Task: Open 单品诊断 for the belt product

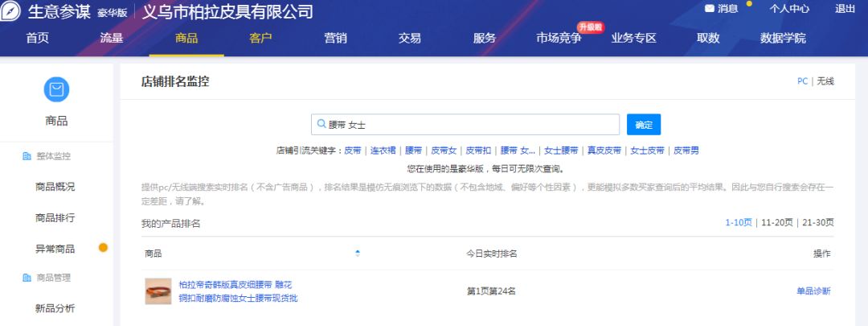Action: coord(813,291)
